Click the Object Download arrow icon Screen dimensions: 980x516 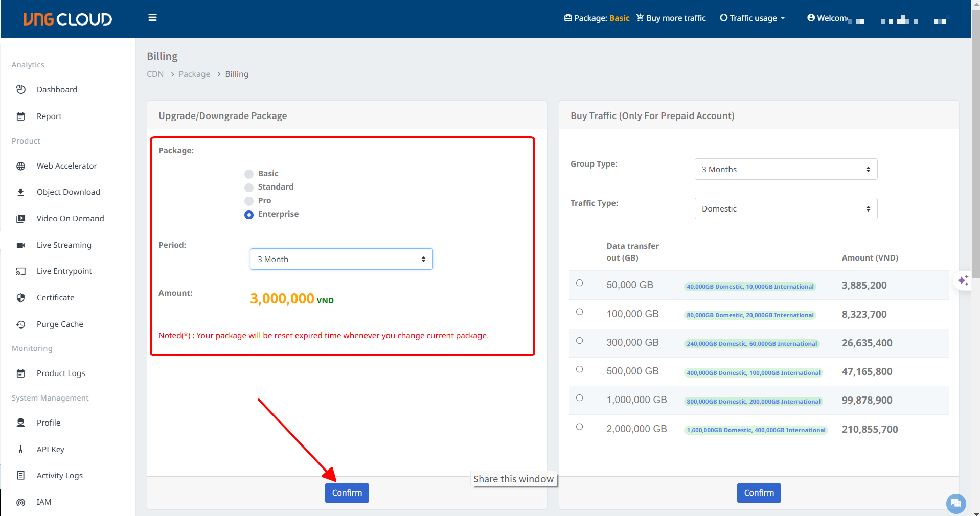click(21, 192)
